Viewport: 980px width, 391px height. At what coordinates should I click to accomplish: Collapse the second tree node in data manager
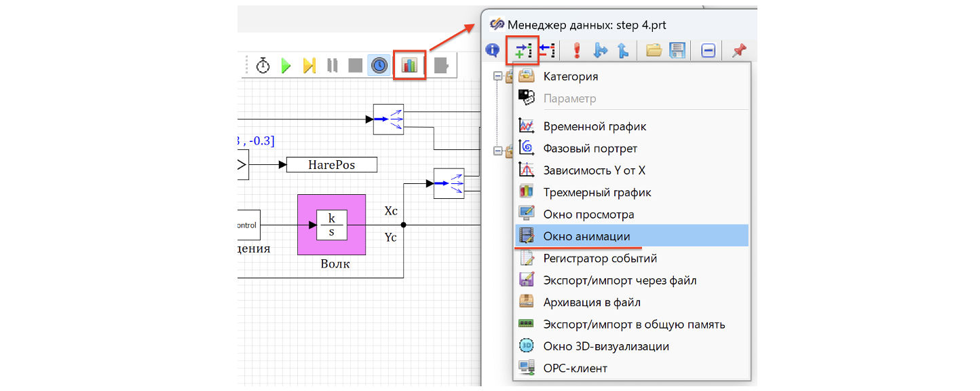[498, 150]
